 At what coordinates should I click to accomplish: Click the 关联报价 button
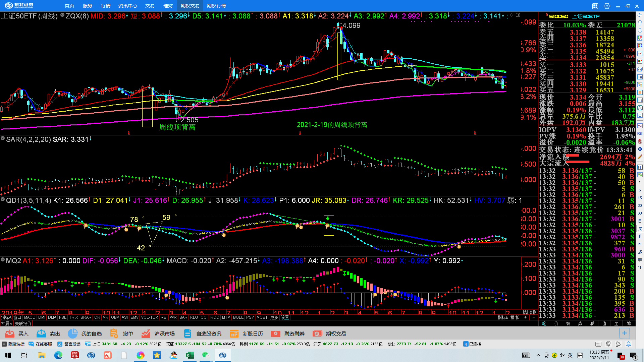tap(23, 323)
